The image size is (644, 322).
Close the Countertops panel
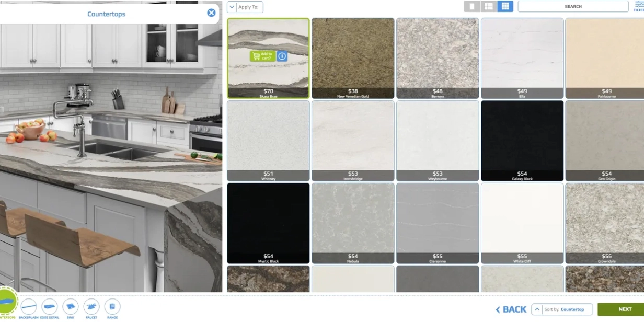pyautogui.click(x=211, y=13)
